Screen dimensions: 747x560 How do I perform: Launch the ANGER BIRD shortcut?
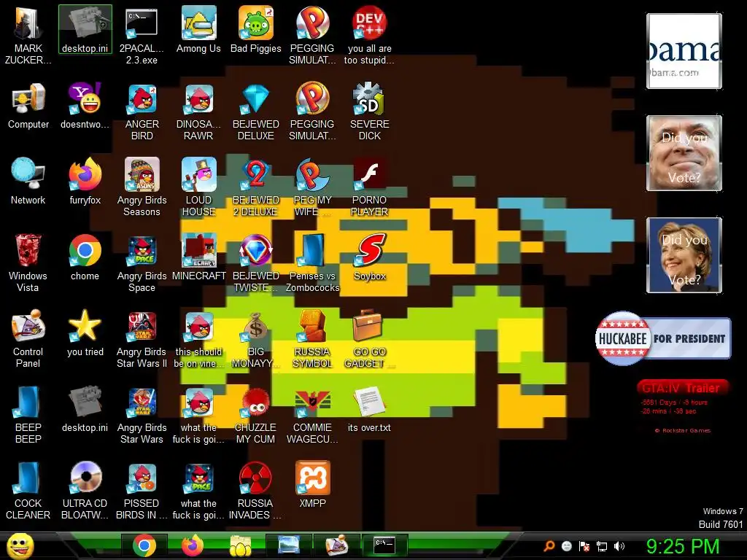[142, 112]
